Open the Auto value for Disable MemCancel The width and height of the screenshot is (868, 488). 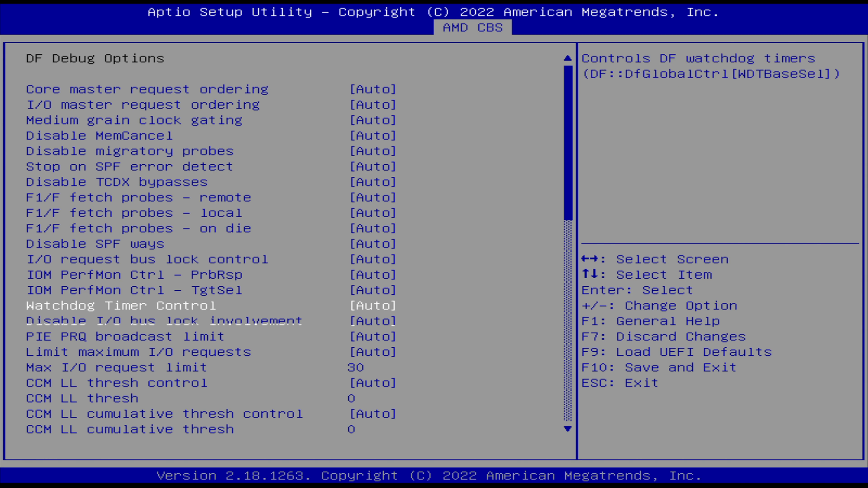pos(373,136)
